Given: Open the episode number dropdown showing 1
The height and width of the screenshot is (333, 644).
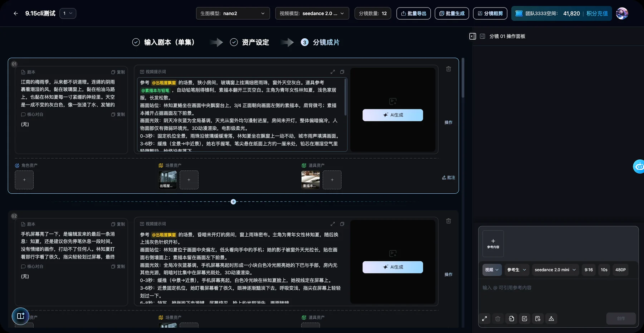Looking at the screenshot, I should tap(68, 13).
